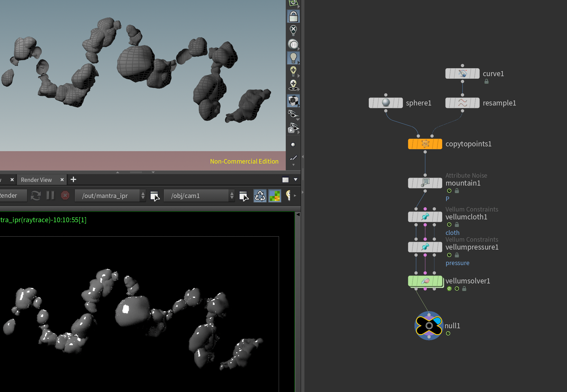
Task: Open the pane menu arrow beside Render View tabs
Action: pos(296,180)
